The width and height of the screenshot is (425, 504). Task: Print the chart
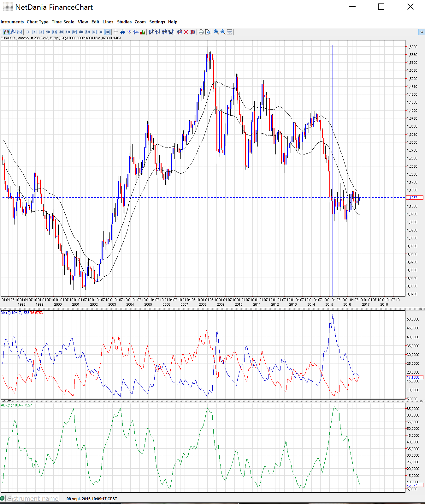click(201, 32)
